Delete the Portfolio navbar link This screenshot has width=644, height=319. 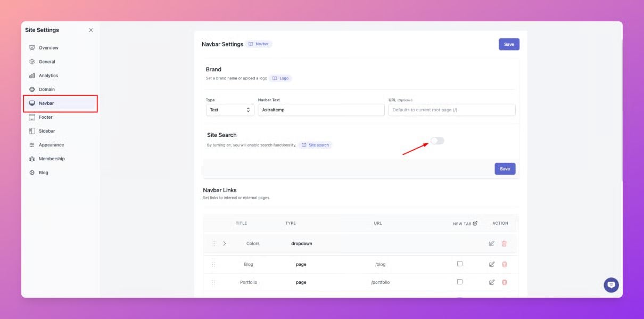[504, 282]
